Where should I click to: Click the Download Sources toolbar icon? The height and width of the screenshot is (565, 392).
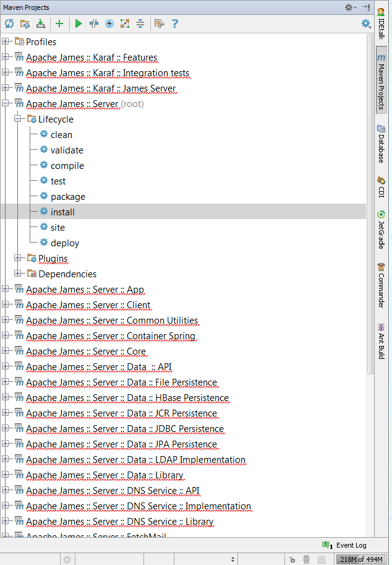click(x=41, y=24)
